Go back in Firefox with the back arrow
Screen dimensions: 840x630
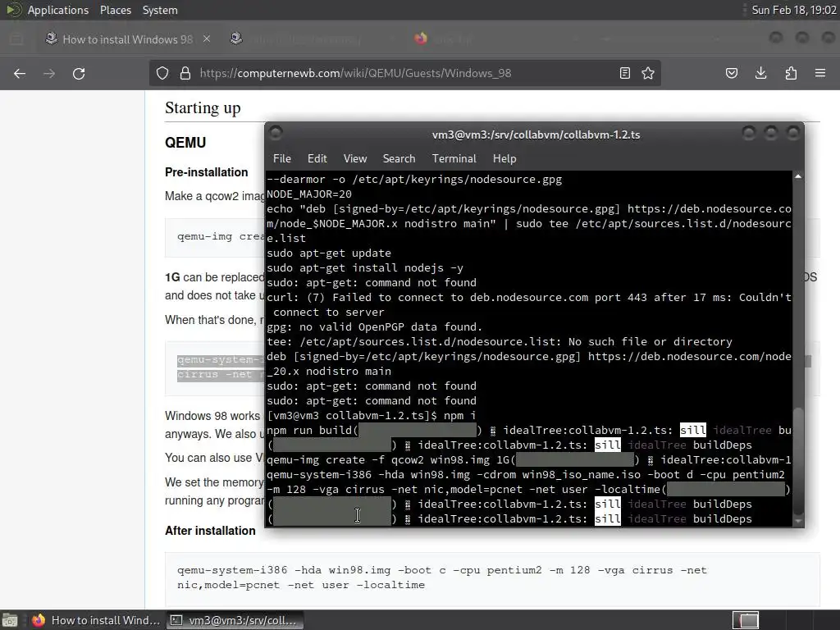[x=20, y=73]
